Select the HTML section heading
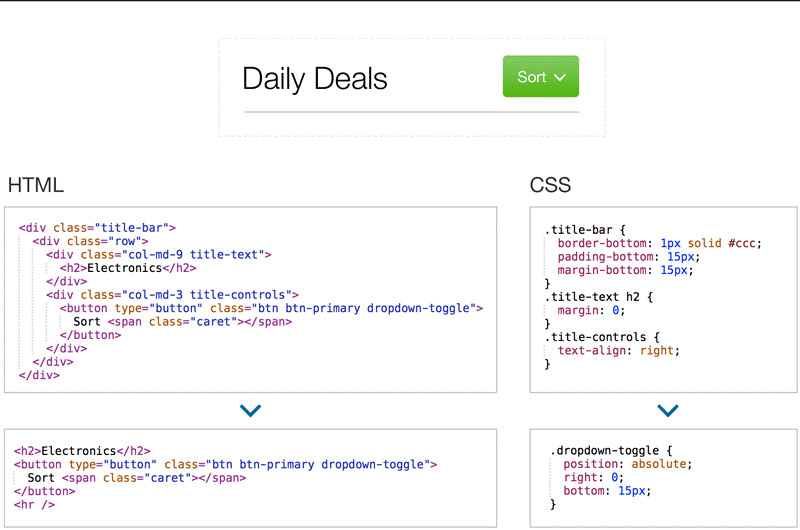 coord(36,185)
